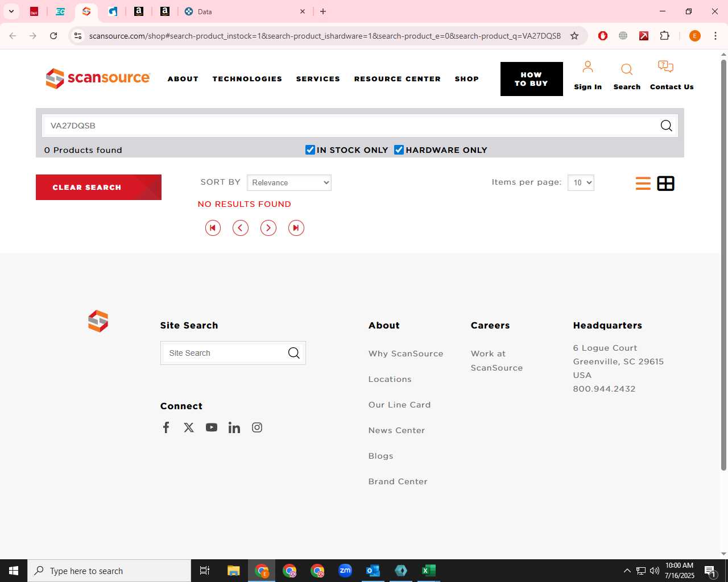Switch to the Data browser tab
Image resolution: width=728 pixels, height=582 pixels.
pos(245,11)
